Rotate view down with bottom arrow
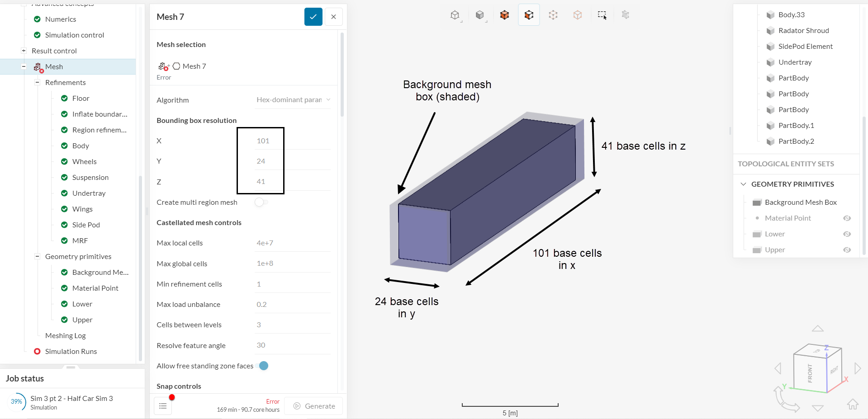This screenshot has height=419, width=868. point(817,408)
